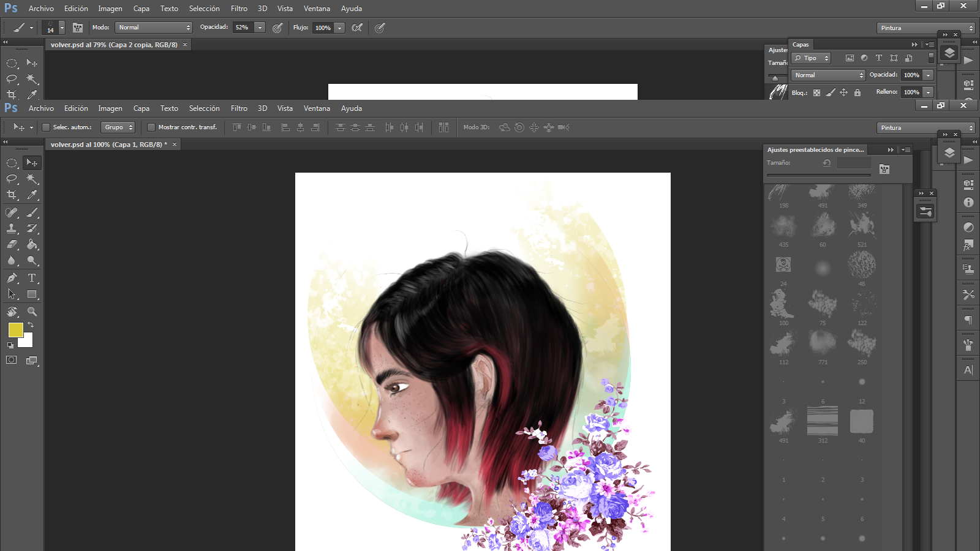980x551 pixels.
Task: Open the Tipo filter dropdown in the Capas panel
Action: (811, 58)
